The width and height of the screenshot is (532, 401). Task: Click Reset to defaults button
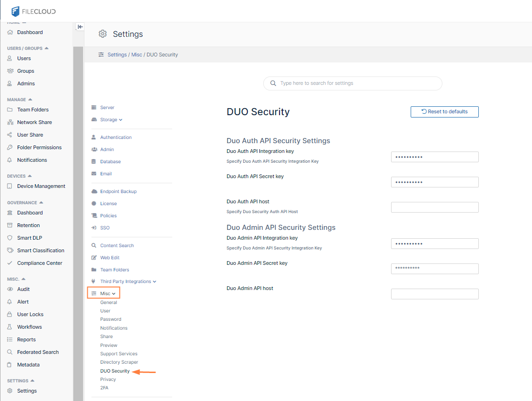(444, 112)
